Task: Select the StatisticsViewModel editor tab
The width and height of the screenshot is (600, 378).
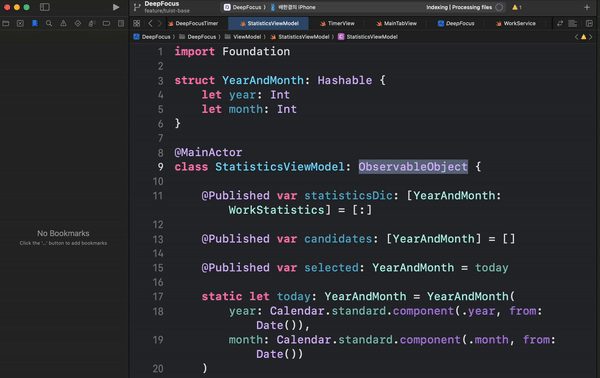Action: tap(269, 23)
